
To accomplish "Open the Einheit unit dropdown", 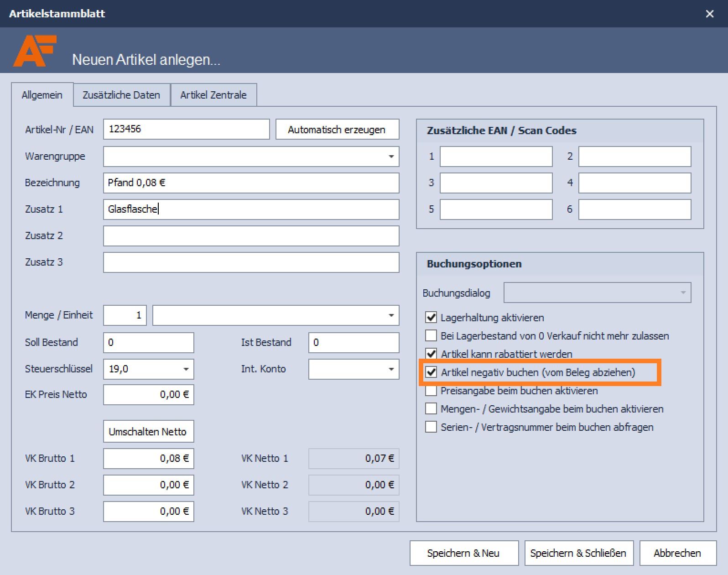I will [391, 315].
